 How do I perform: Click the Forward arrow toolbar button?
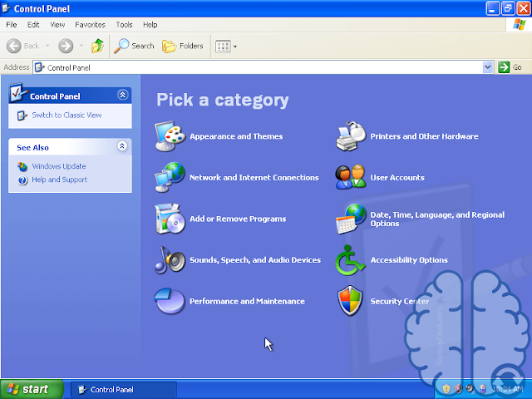(x=66, y=46)
